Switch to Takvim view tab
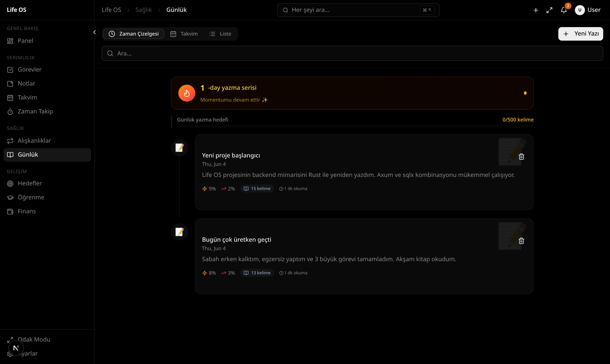This screenshot has height=364, width=610. pos(184,34)
